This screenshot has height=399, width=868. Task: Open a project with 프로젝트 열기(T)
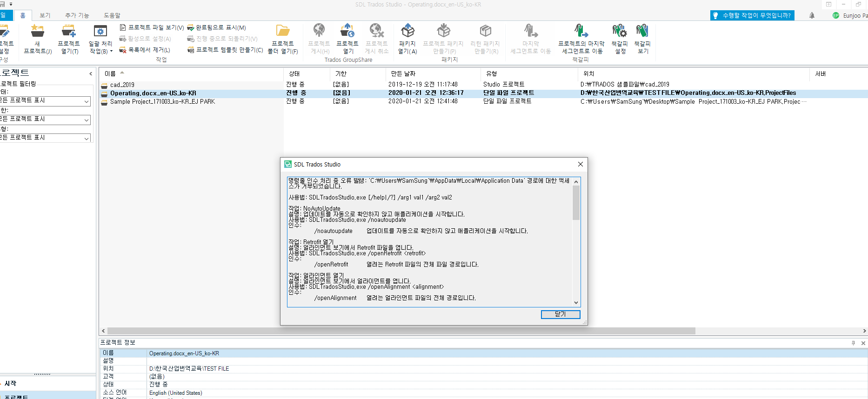coord(69,39)
